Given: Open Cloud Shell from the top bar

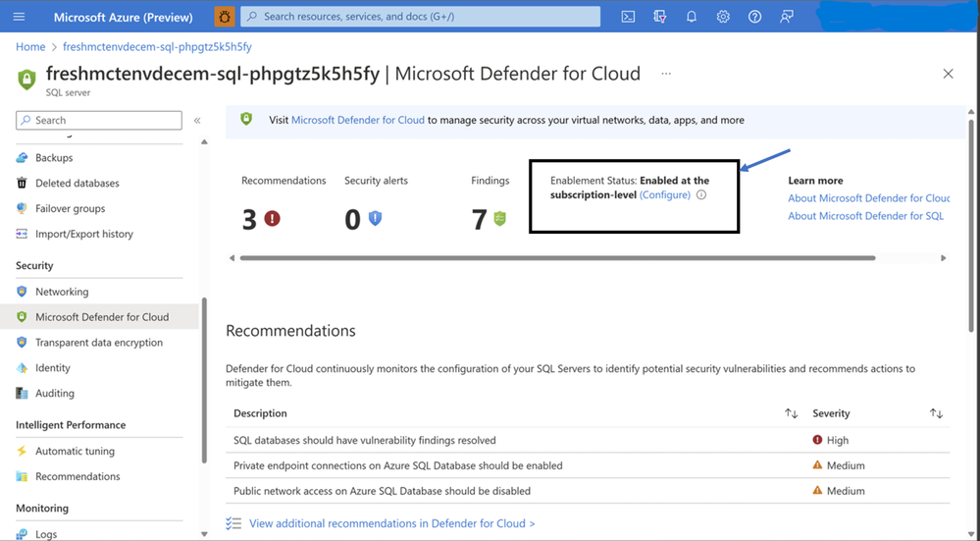Looking at the screenshot, I should pos(628,17).
